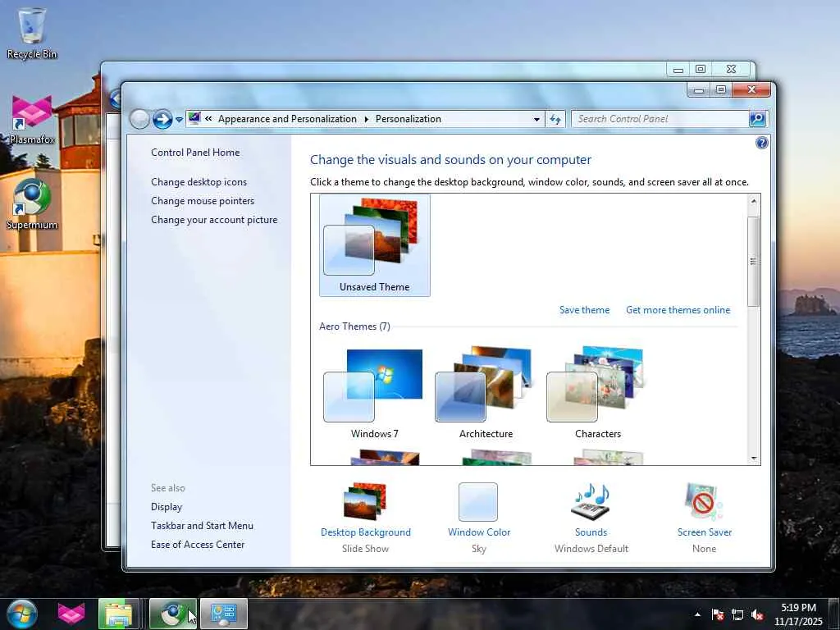
Task: Click the Display link under See also
Action: pyautogui.click(x=167, y=507)
